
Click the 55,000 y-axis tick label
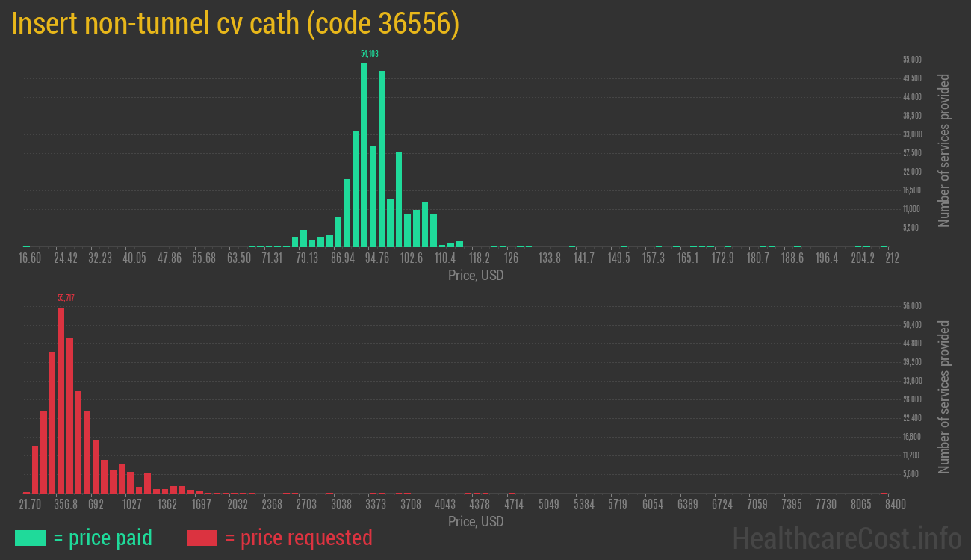click(912, 60)
